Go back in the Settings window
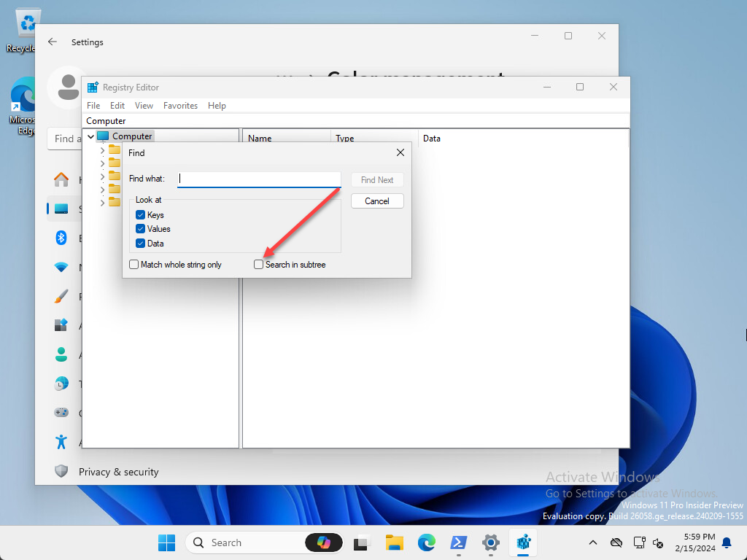Screen dimensions: 747x560 [53, 42]
